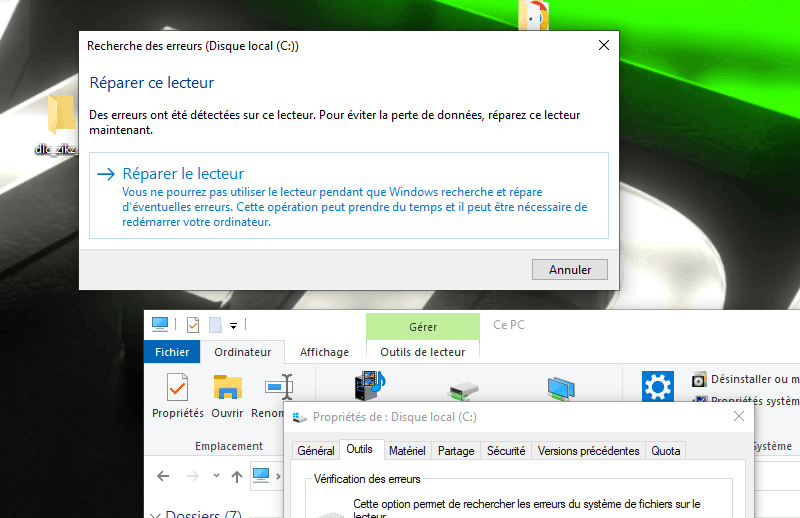Click the quick access properties checkmark icon
Image resolution: width=800 pixels, height=518 pixels.
193,325
